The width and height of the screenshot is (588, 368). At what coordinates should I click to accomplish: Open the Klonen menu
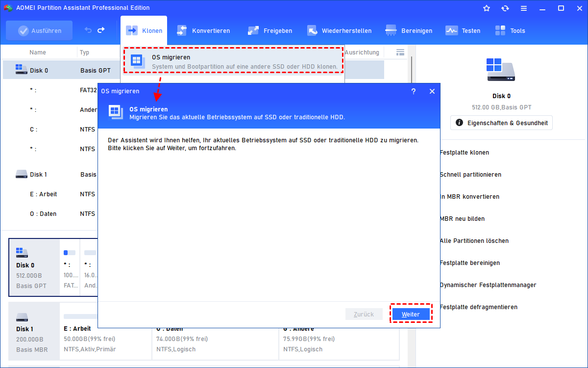pos(144,30)
